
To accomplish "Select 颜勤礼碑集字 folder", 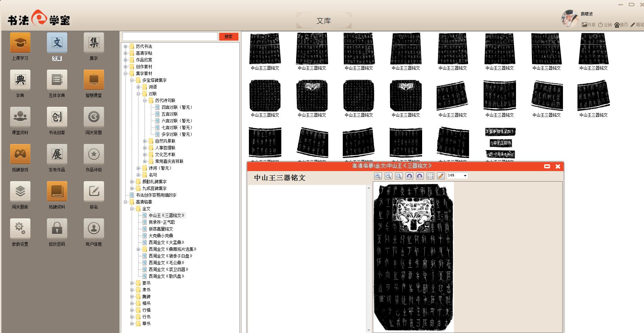I will (154, 182).
